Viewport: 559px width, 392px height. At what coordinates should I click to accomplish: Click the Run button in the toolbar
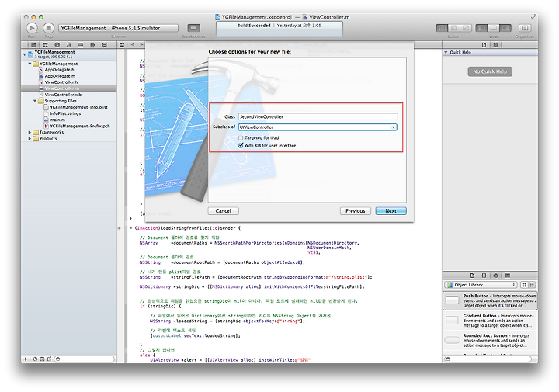(32, 28)
